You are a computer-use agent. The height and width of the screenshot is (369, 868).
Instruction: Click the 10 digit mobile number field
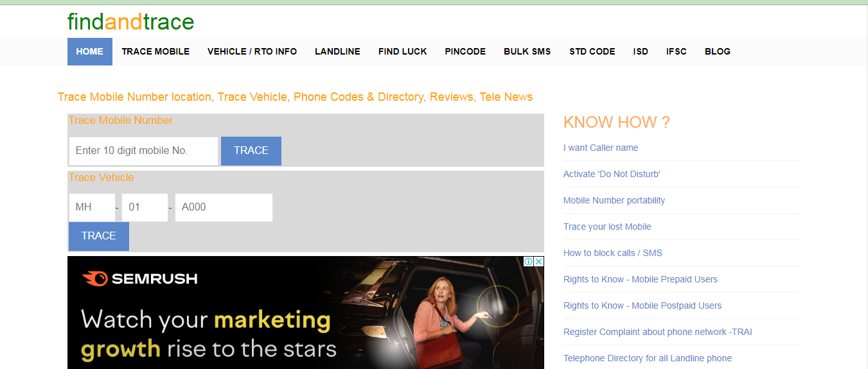pos(143,151)
